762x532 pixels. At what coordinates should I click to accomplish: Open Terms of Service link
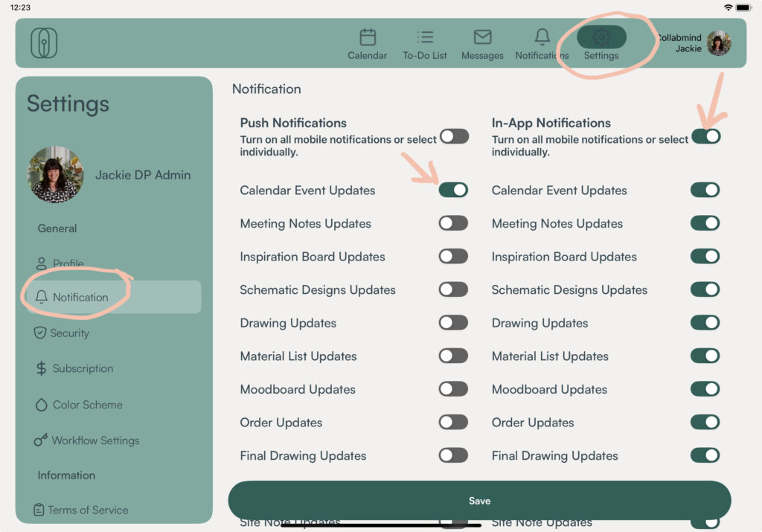(x=88, y=510)
